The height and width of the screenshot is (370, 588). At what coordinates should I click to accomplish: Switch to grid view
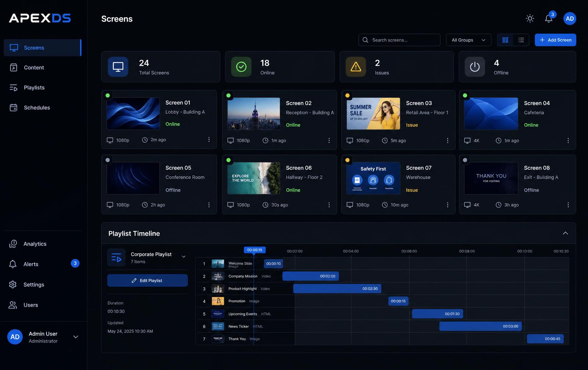[x=505, y=40]
